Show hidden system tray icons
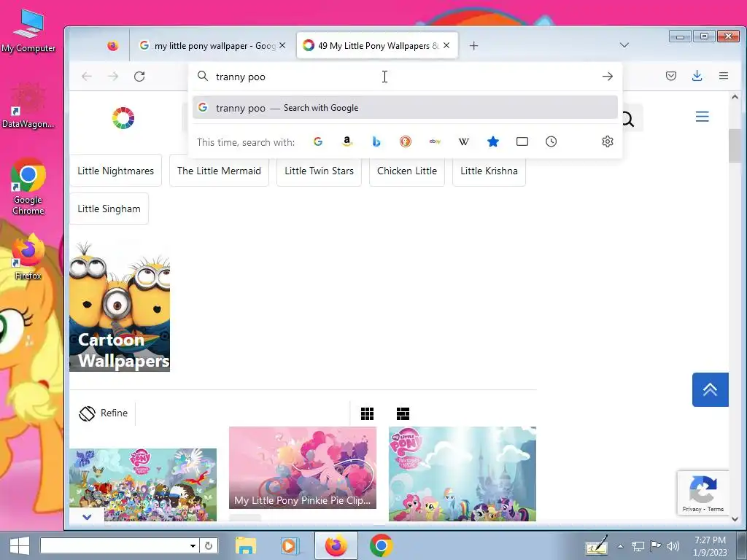Viewport: 747px width, 560px height. [620, 546]
